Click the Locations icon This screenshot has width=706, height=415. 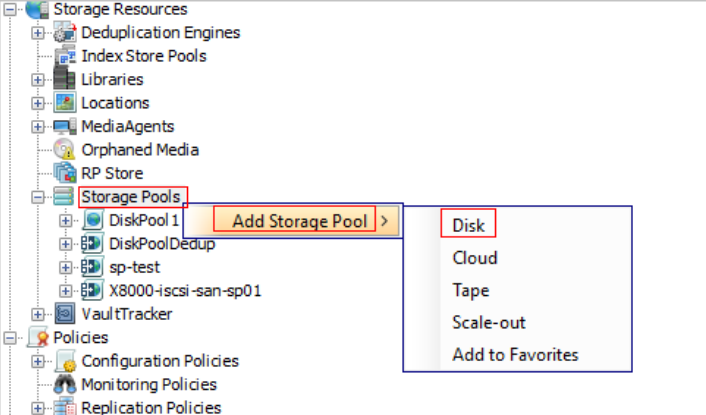click(65, 102)
